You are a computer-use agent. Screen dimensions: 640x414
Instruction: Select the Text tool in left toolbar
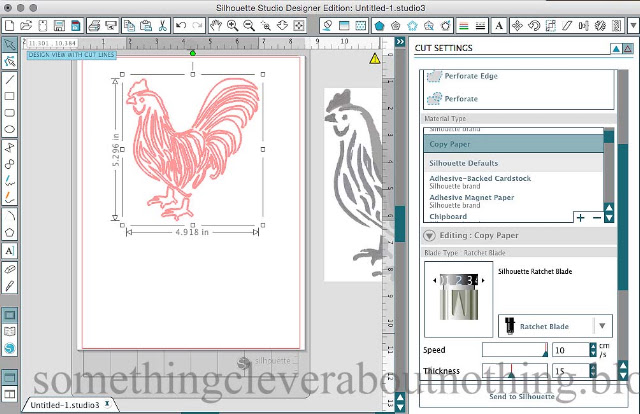pyautogui.click(x=9, y=250)
